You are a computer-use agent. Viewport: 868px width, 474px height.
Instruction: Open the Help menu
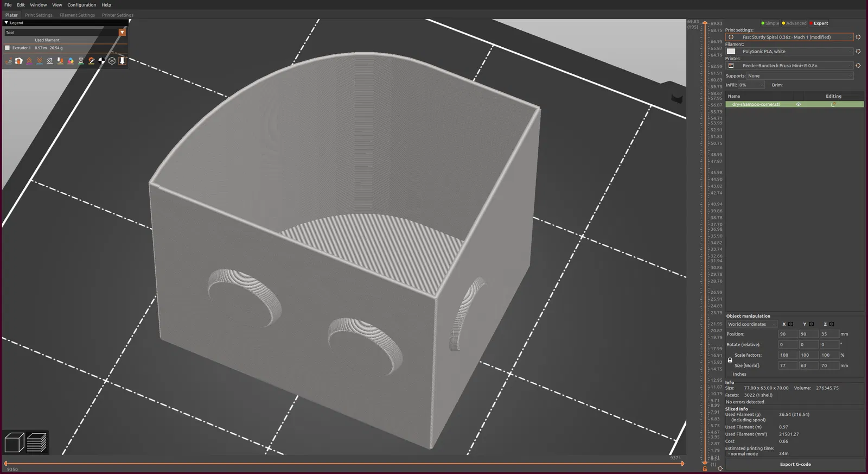tap(106, 5)
